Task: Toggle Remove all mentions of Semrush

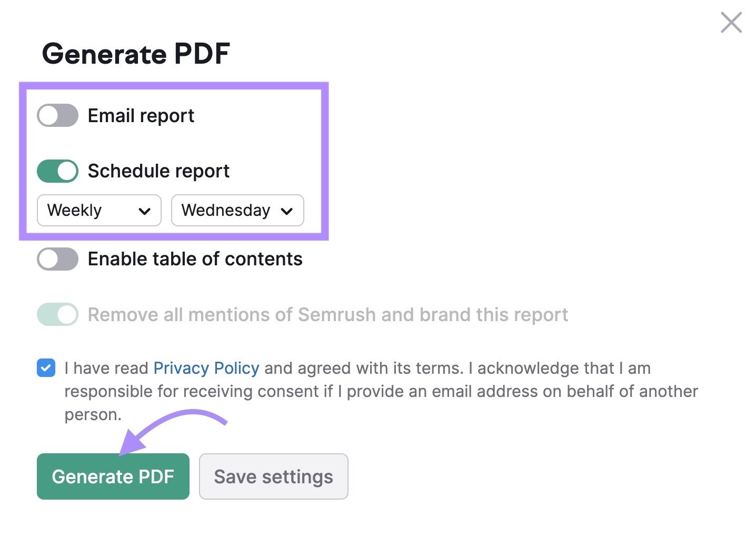Action: (x=57, y=314)
